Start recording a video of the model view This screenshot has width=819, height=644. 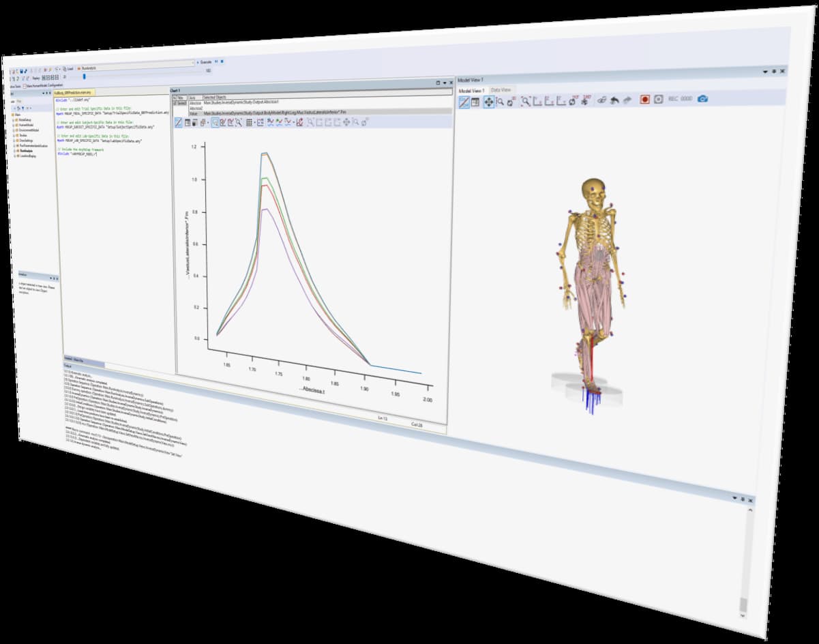coord(644,100)
